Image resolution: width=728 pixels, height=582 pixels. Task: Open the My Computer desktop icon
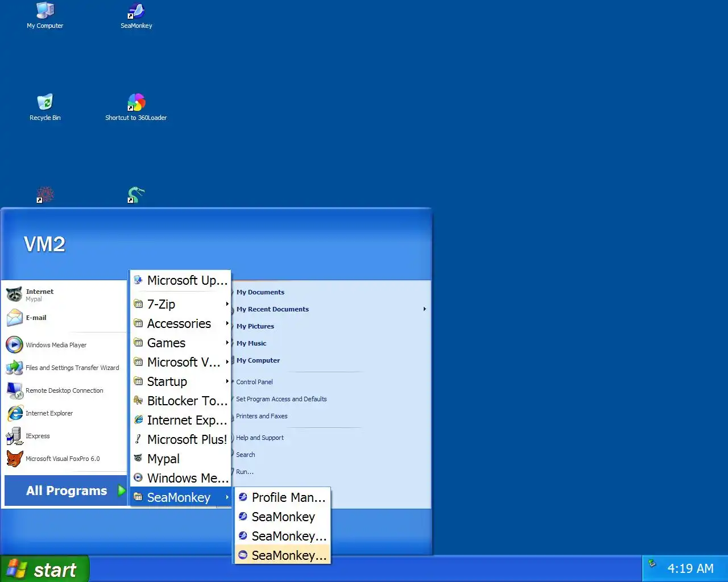click(45, 16)
